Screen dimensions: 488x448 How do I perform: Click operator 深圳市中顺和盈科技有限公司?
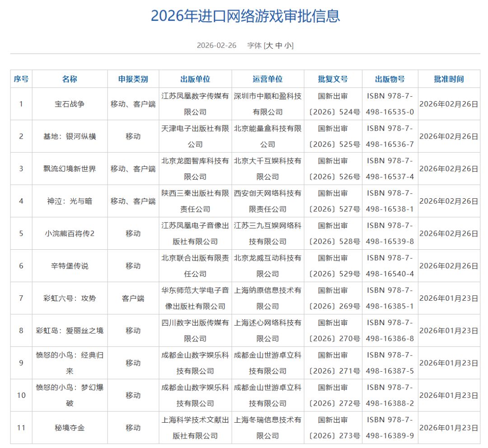[267, 104]
